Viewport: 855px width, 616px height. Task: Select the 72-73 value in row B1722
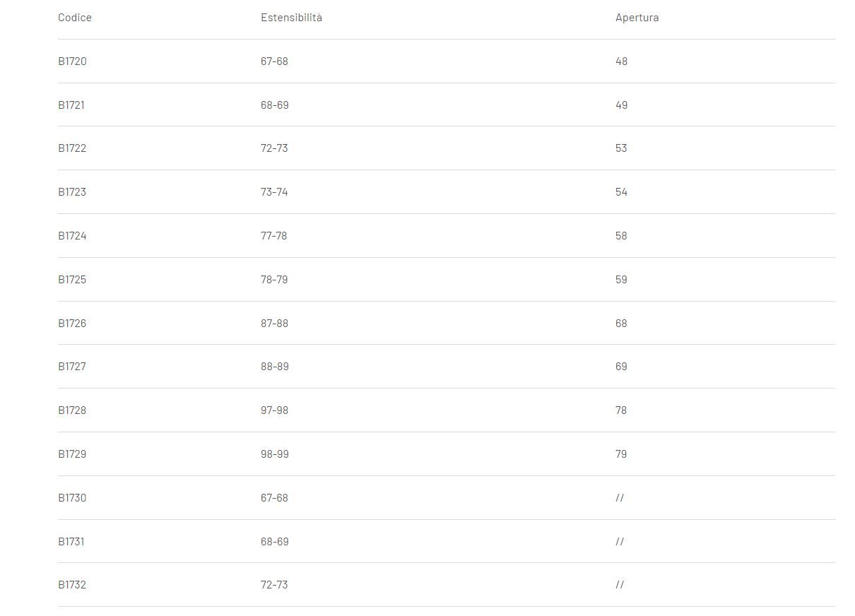click(274, 148)
